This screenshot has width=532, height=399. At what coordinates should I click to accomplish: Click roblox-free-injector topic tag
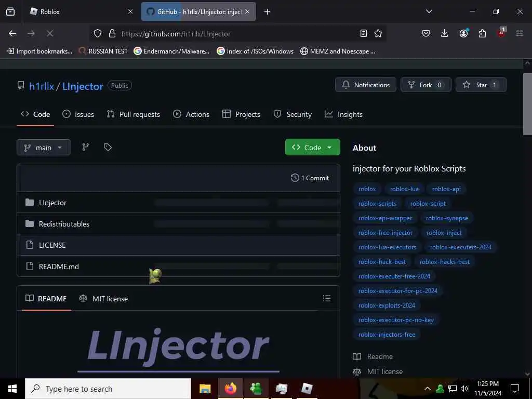385,233
